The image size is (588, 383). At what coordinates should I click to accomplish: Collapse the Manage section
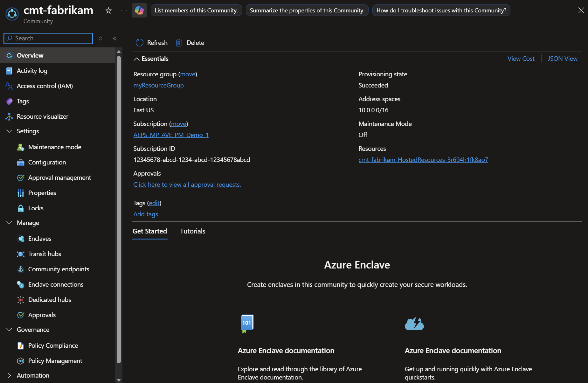9,223
